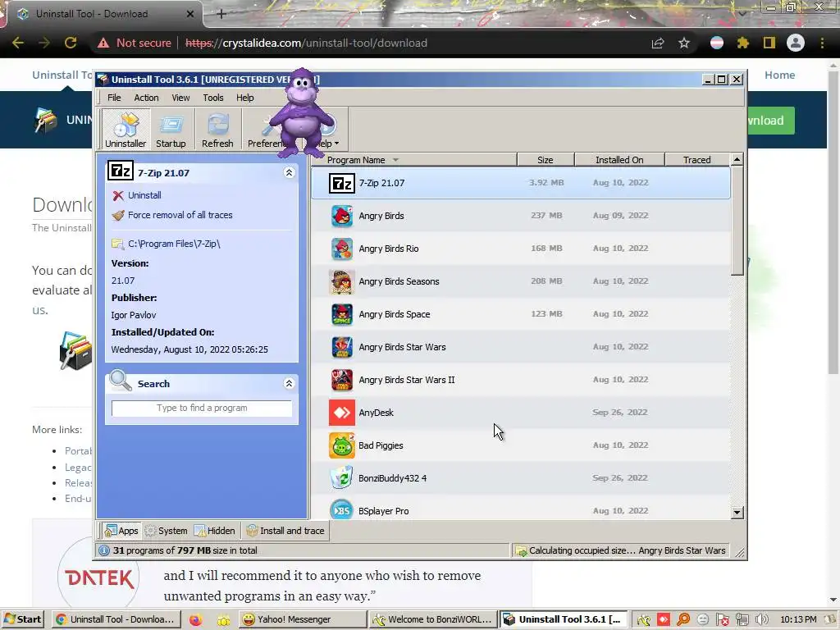Select the Angry Birds Star Wars II icon

(342, 380)
